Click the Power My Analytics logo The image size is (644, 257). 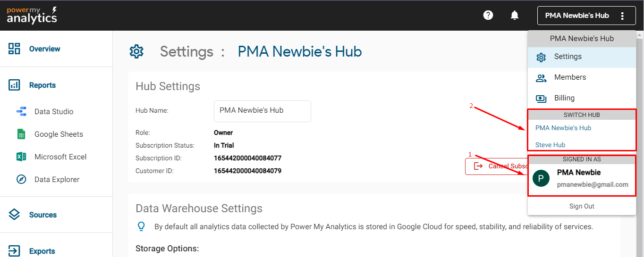click(32, 15)
